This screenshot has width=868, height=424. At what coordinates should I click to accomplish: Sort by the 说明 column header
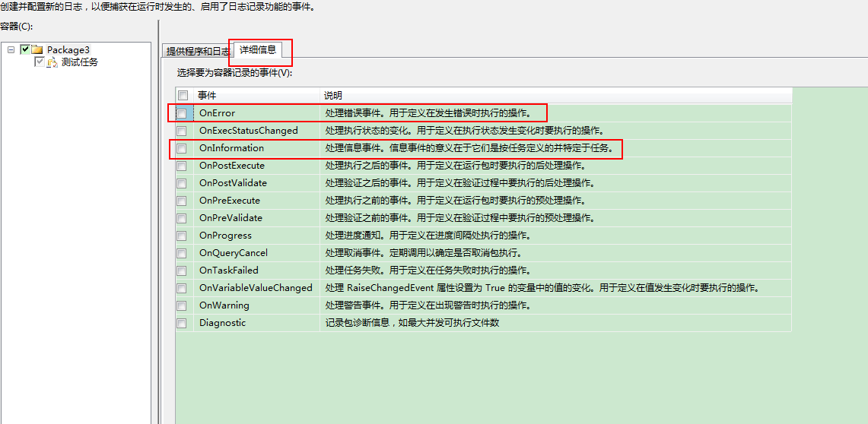(555, 95)
